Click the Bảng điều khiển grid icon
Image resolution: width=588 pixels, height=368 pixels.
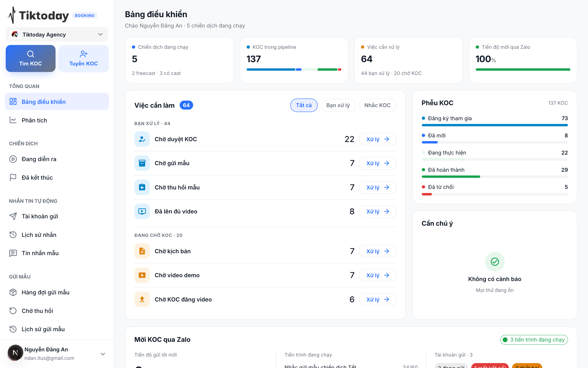13,101
